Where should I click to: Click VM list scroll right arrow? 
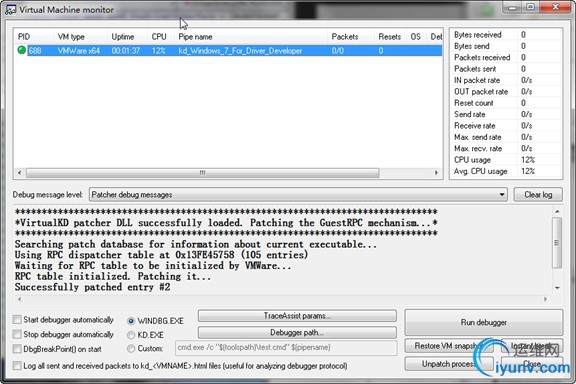[x=436, y=173]
